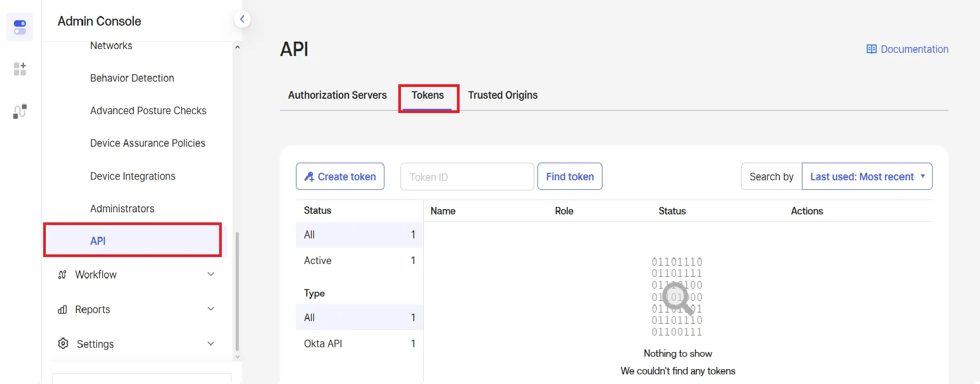Click the Settings menu label

[x=95, y=344]
